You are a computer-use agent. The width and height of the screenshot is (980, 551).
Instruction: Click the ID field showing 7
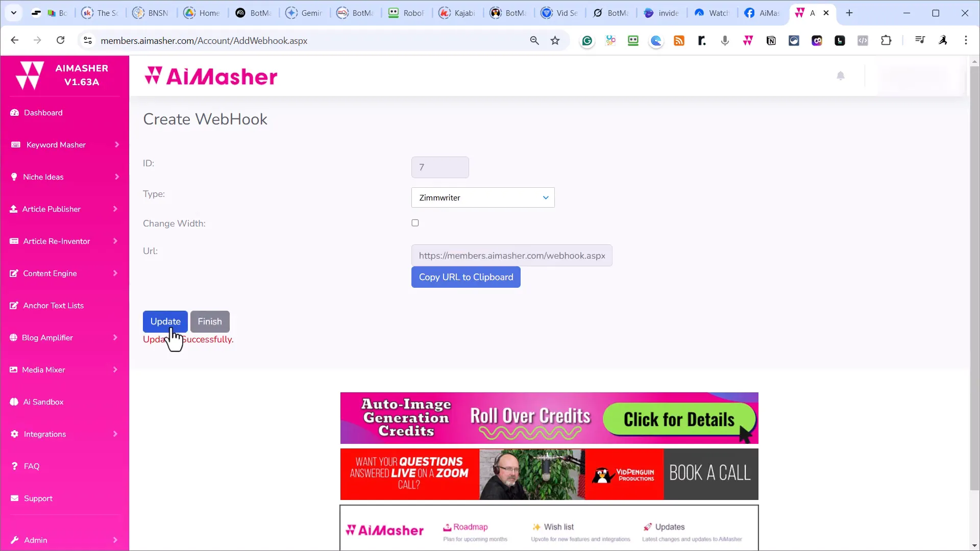point(440,167)
